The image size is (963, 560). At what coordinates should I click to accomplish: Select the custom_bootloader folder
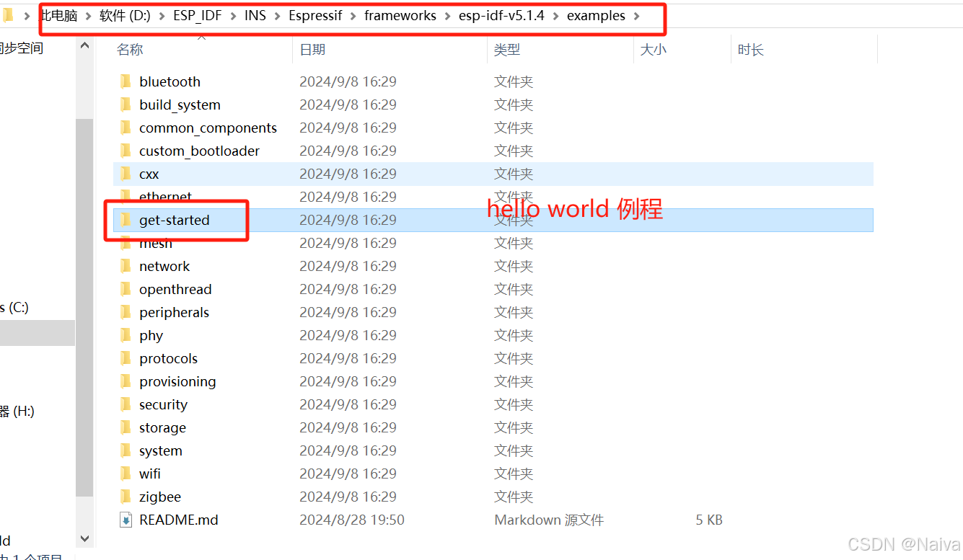[x=199, y=151]
